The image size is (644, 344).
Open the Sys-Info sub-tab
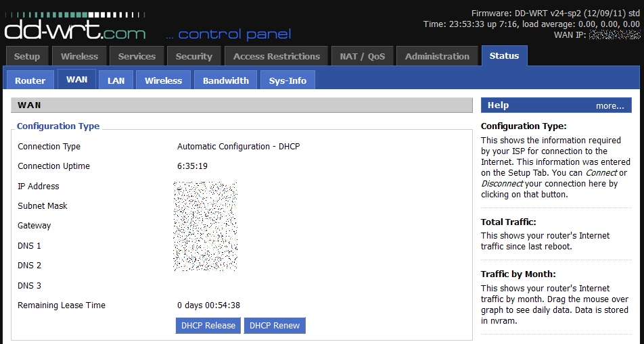coord(287,80)
